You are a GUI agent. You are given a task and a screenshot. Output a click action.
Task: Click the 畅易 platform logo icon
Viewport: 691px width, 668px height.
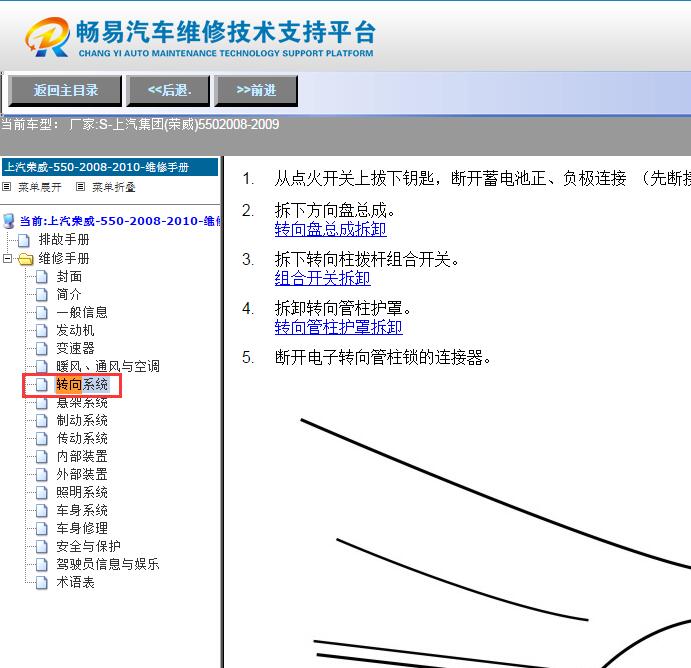click(47, 37)
